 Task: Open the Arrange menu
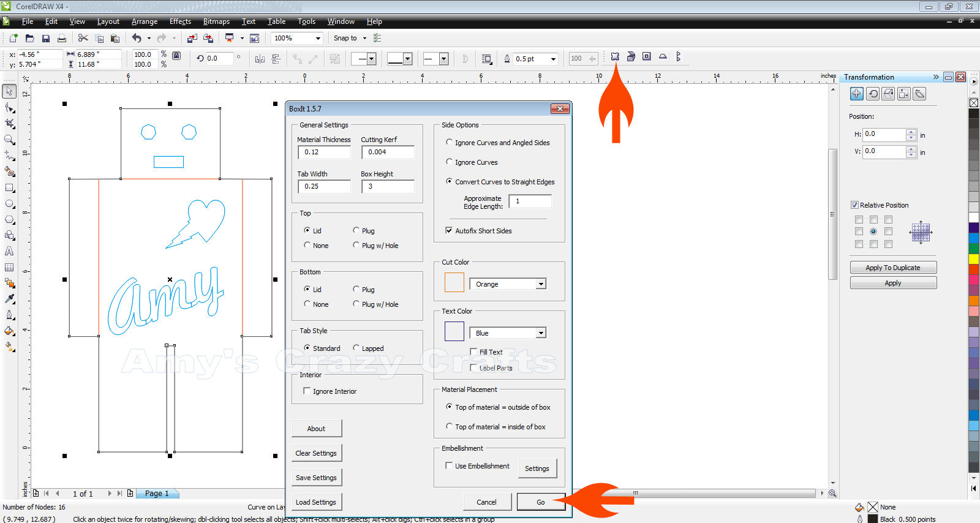click(x=145, y=21)
